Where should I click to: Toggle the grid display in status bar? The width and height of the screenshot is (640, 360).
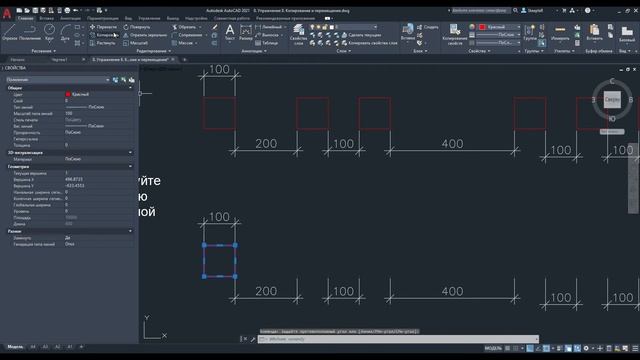[507, 348]
